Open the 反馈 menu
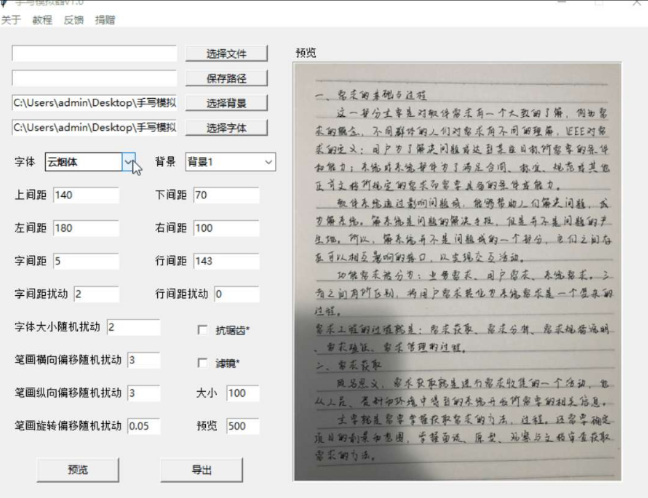This screenshot has height=498, width=648. click(x=73, y=19)
